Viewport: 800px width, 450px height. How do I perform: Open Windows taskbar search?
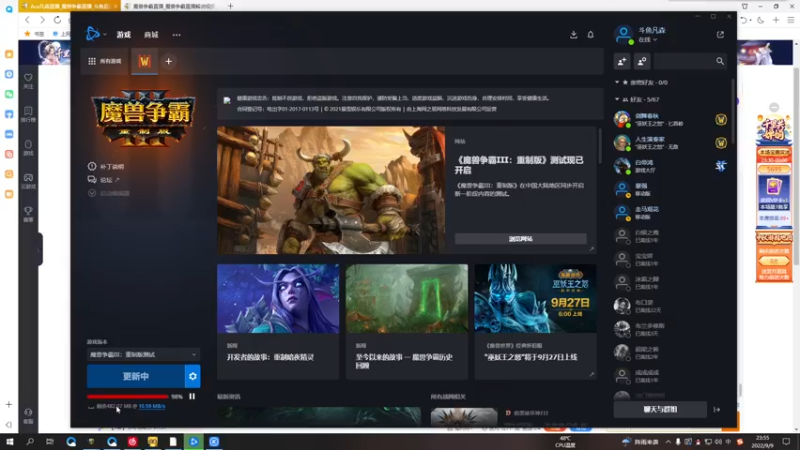click(30, 442)
